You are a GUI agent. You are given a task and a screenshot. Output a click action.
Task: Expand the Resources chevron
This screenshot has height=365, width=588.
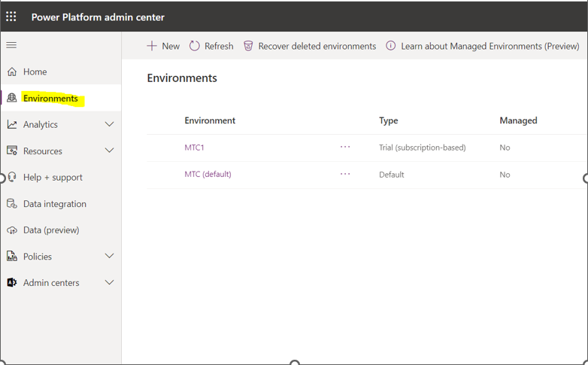109,151
